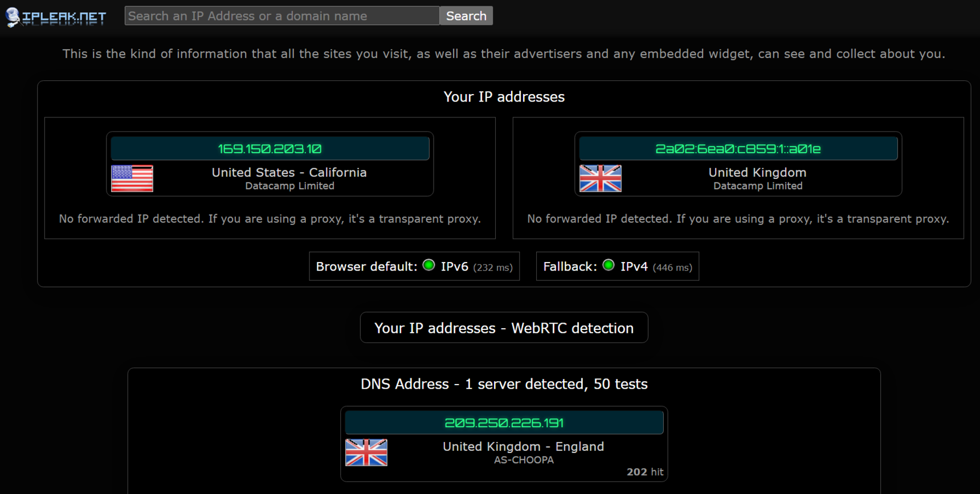Expand the WebRTC detection section
The width and height of the screenshot is (980, 494).
[504, 328]
